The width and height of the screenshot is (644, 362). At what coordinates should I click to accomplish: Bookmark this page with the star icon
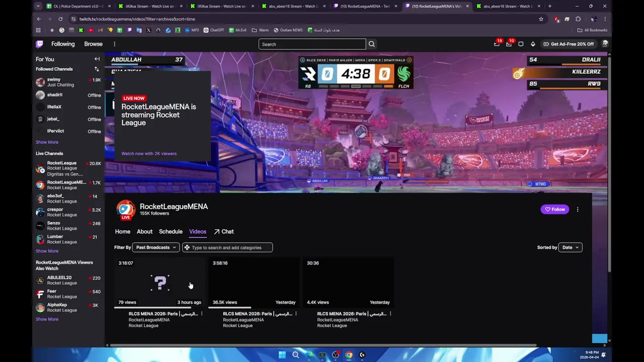[541, 19]
